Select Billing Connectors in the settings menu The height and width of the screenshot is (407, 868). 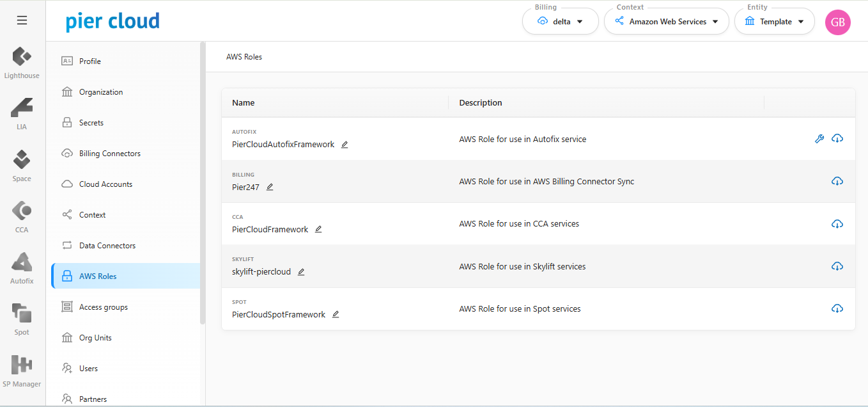coord(109,154)
